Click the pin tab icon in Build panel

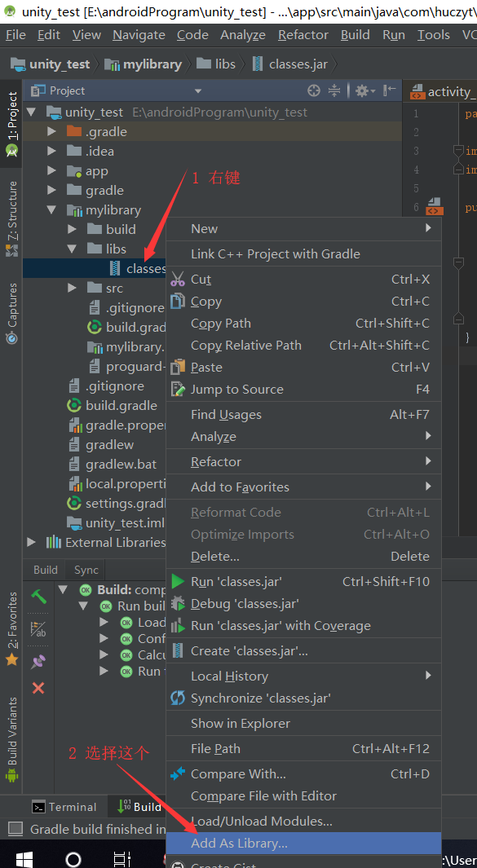[39, 661]
